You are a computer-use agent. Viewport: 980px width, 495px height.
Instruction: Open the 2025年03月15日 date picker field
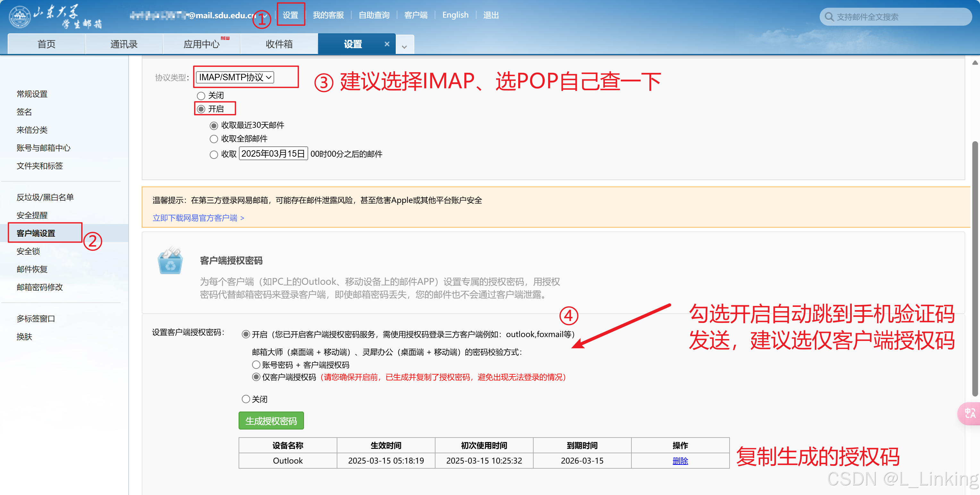(273, 154)
